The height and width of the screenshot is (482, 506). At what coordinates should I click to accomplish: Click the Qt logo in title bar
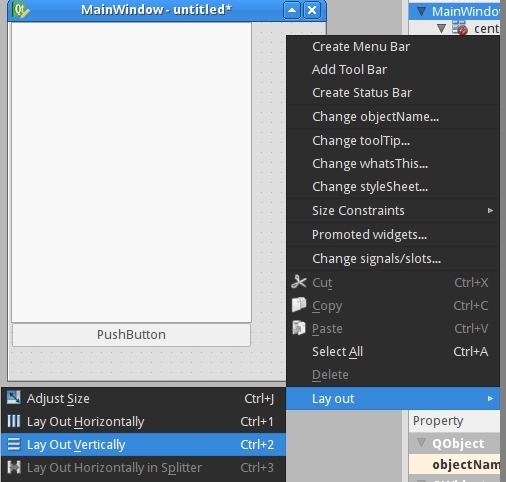click(21, 10)
